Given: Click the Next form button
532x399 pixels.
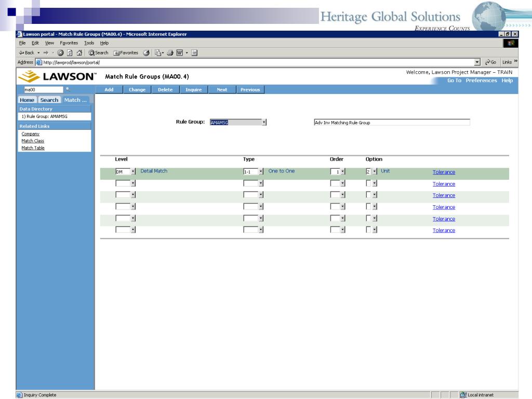Looking at the screenshot, I should [222, 89].
